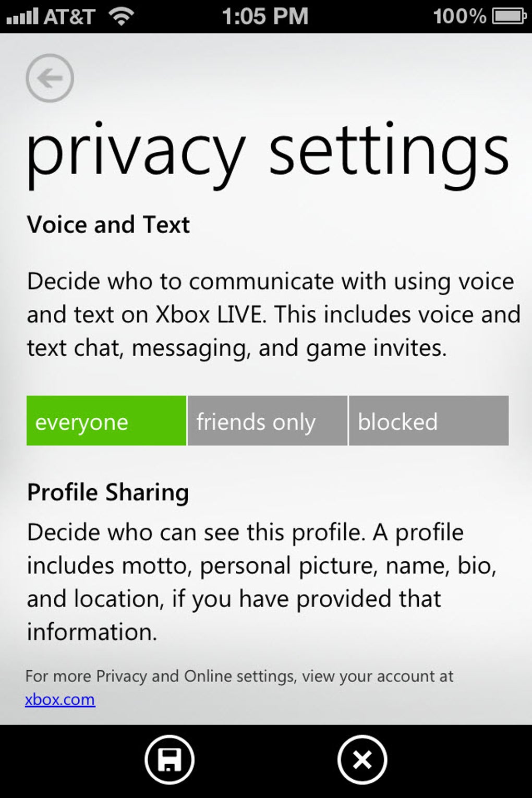Click the Voice and Text description paragraph
This screenshot has width=532, height=798.
(273, 315)
